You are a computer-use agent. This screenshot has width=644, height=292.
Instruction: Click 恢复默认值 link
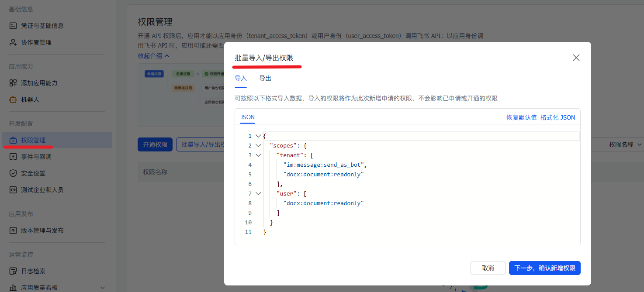521,117
